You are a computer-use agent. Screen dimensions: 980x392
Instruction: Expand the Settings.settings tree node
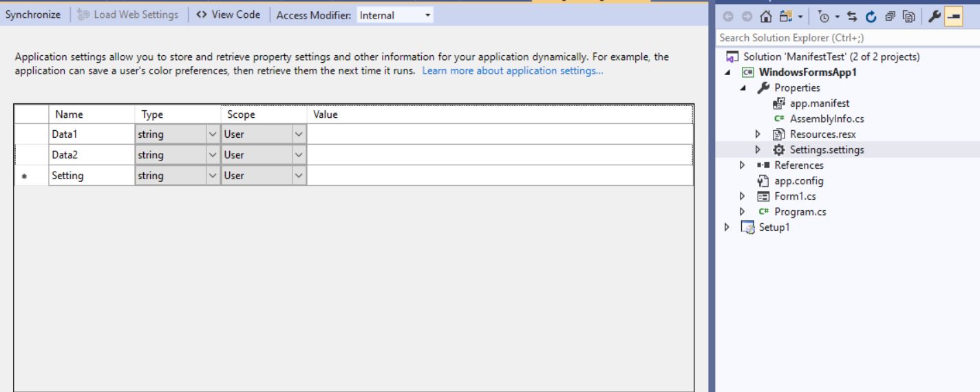point(758,149)
